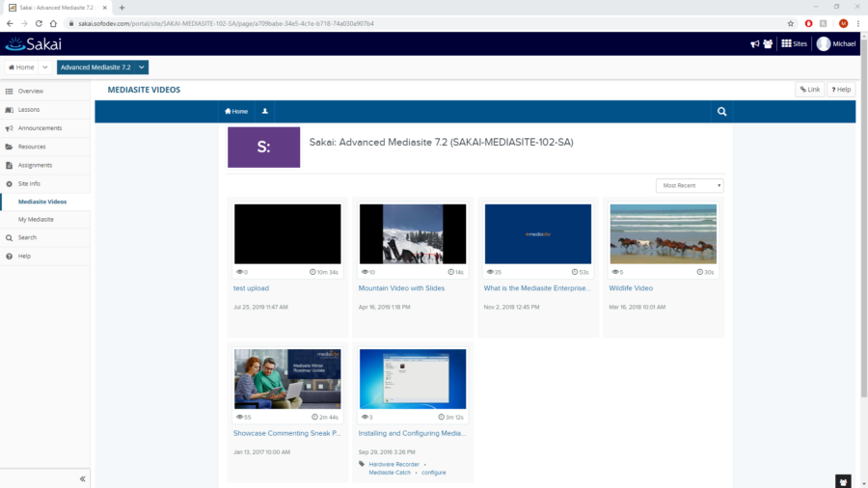This screenshot has height=488, width=868.
Task: Click the Help button next to Link
Action: click(841, 89)
